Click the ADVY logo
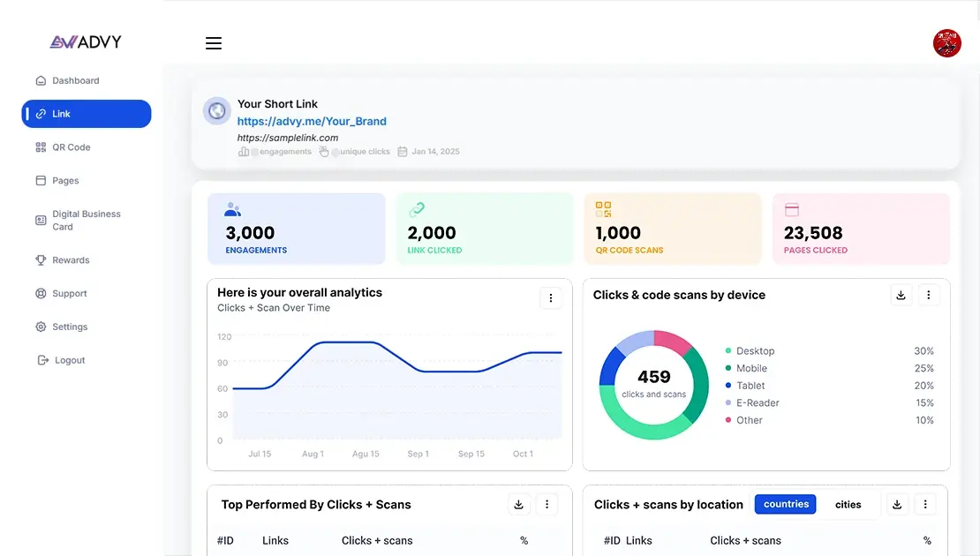980x556 pixels. [x=86, y=41]
